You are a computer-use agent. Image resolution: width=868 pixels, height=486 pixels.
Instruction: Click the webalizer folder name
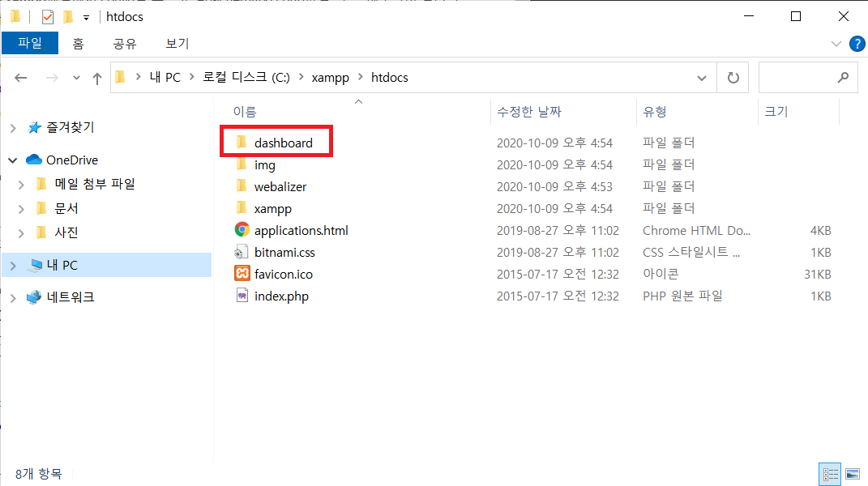(x=280, y=187)
